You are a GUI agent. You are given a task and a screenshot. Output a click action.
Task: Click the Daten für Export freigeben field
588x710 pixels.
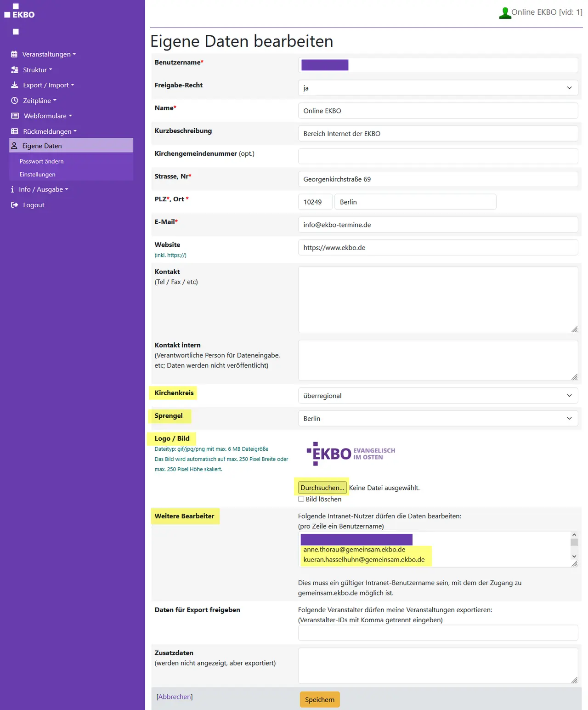(x=438, y=633)
